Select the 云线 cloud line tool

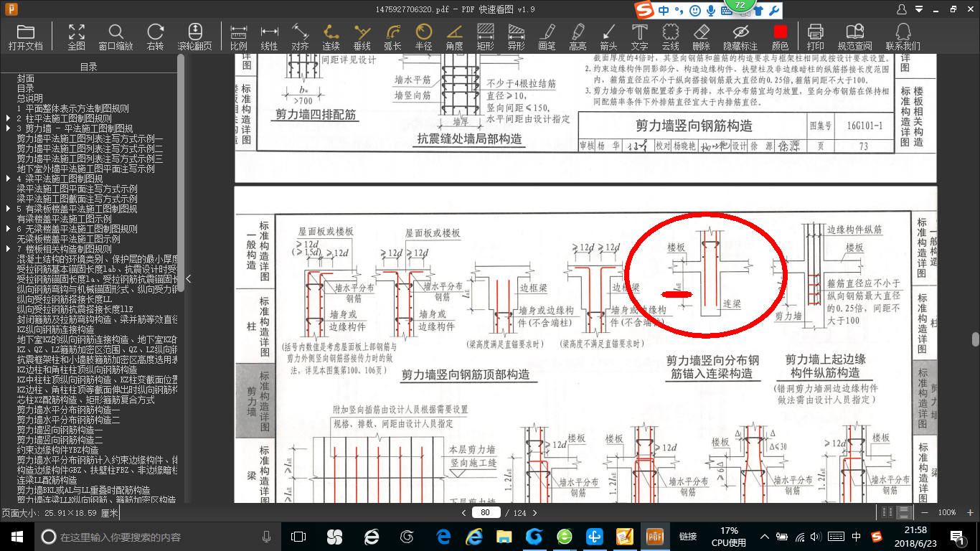point(670,37)
